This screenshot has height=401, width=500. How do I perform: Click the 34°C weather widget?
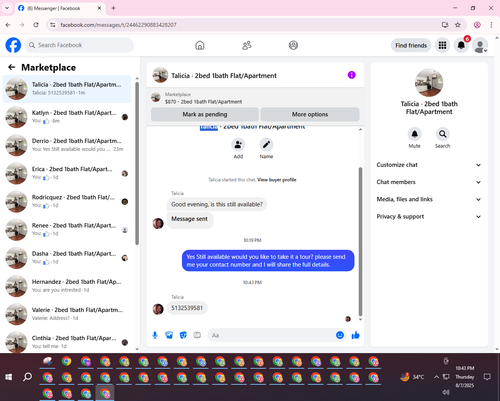[412, 377]
